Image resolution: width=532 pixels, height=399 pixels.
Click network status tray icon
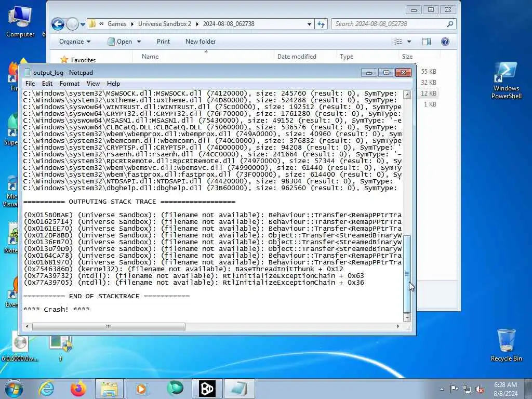coord(467,389)
